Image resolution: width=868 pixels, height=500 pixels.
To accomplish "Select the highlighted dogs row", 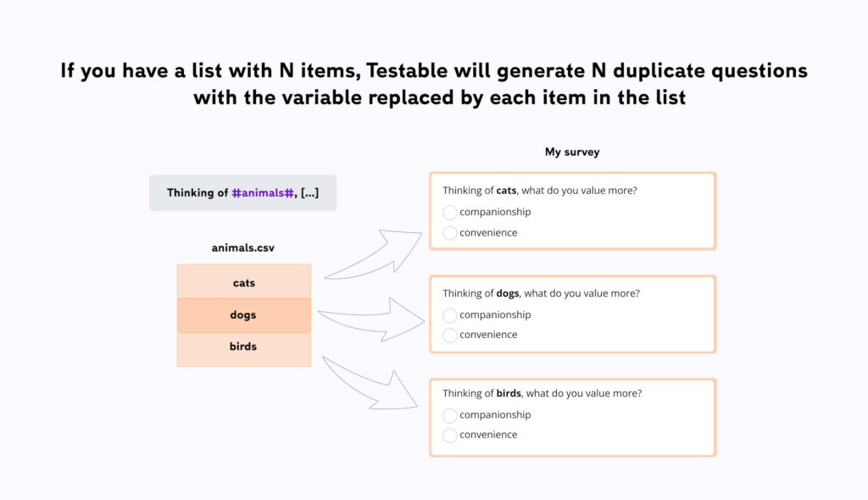I will [244, 315].
